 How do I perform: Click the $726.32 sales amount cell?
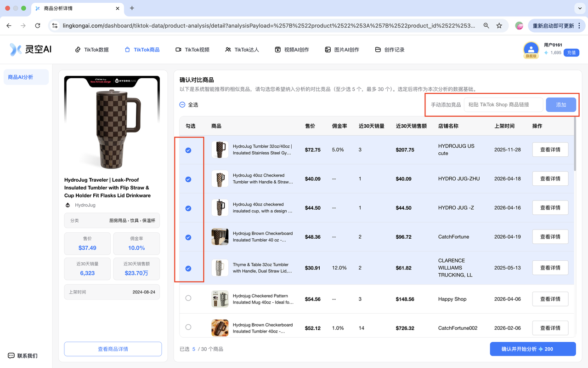405,328
